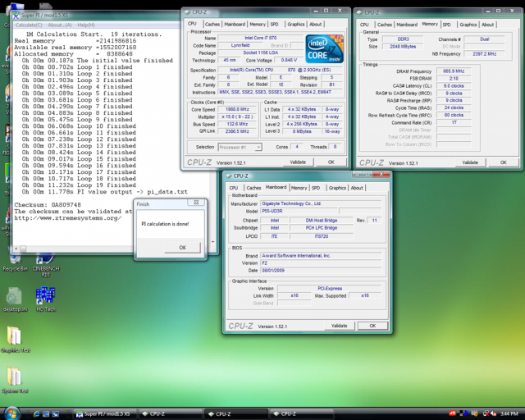This screenshot has width=525, height=420.
Task: Click the '665.9 MHz' DRAM Frequency value
Action: click(x=454, y=71)
